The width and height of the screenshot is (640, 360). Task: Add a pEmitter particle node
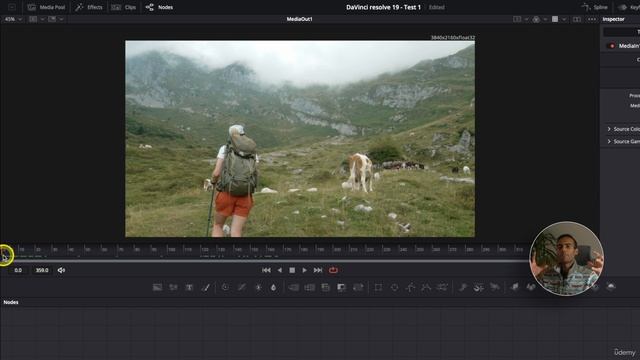click(463, 287)
